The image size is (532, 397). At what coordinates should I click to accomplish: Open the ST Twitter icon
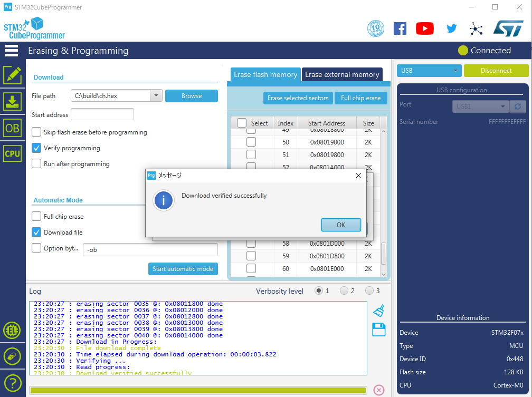pyautogui.click(x=452, y=28)
